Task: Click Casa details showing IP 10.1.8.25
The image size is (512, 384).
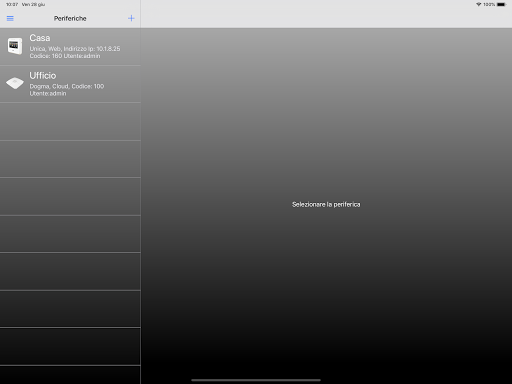Action: point(75,49)
